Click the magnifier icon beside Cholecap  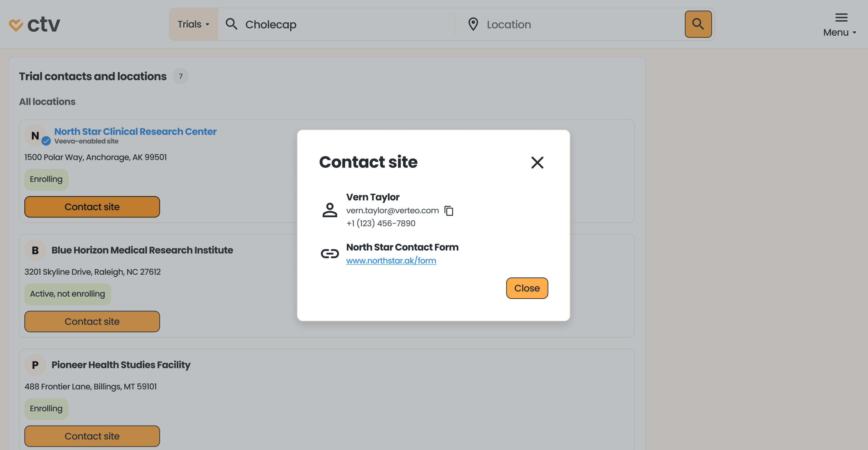tap(232, 24)
